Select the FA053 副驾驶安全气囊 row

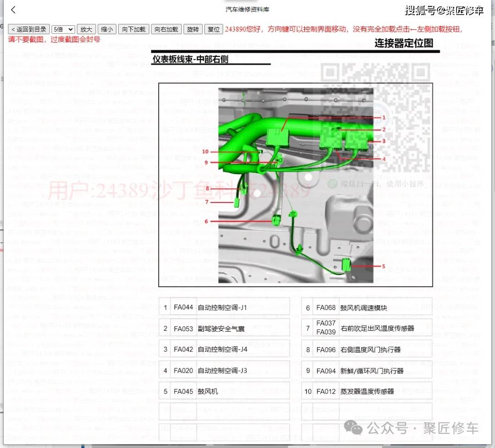(x=224, y=328)
